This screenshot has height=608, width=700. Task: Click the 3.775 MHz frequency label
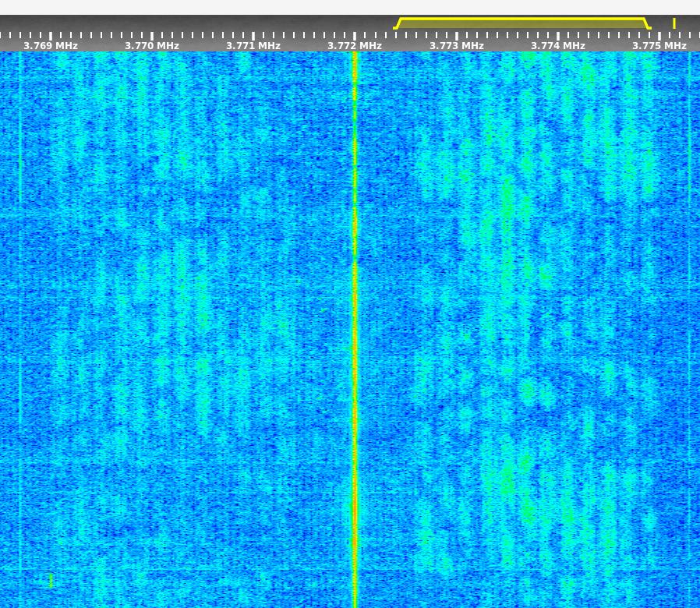[659, 45]
